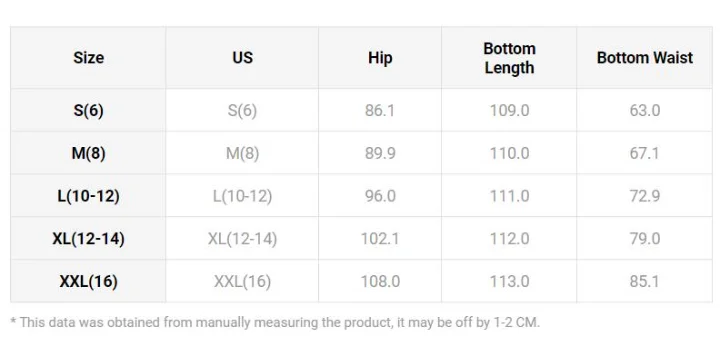This screenshot has height=363, width=720.
Task: Click the 85.1 bottom waist cell
Action: (x=644, y=281)
